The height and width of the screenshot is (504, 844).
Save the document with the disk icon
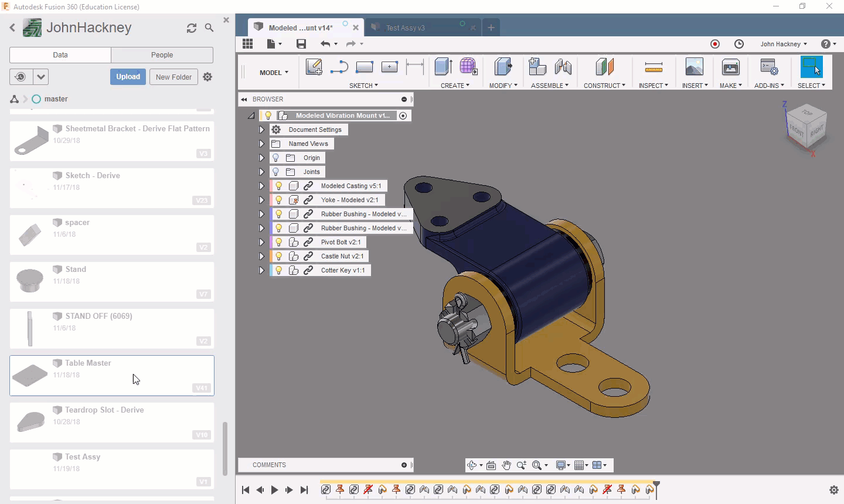pyautogui.click(x=301, y=44)
